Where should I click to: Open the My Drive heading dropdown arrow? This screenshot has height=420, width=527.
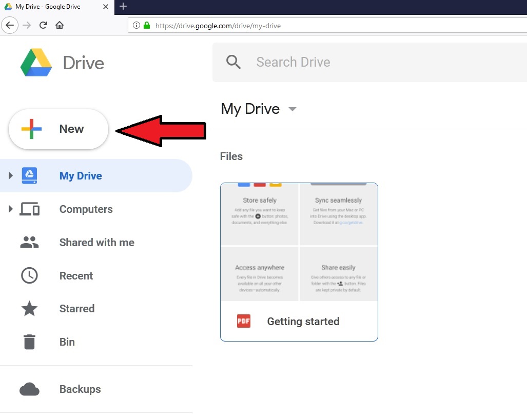292,109
